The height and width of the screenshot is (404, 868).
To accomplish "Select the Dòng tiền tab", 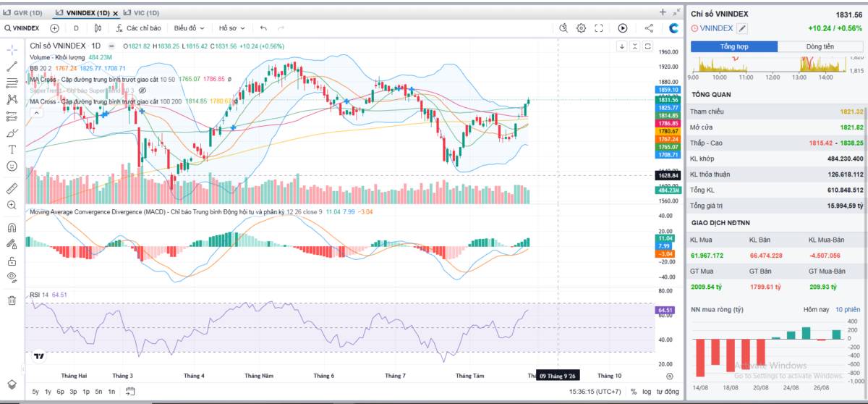I will click(820, 46).
